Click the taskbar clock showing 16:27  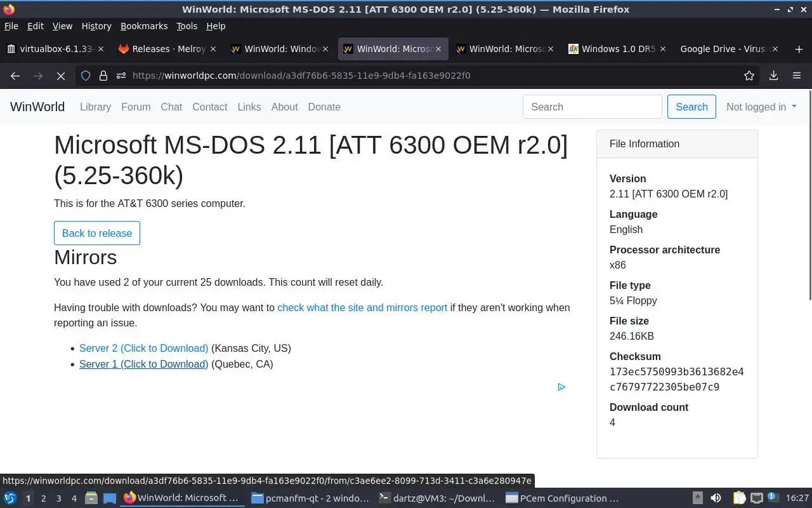797,498
